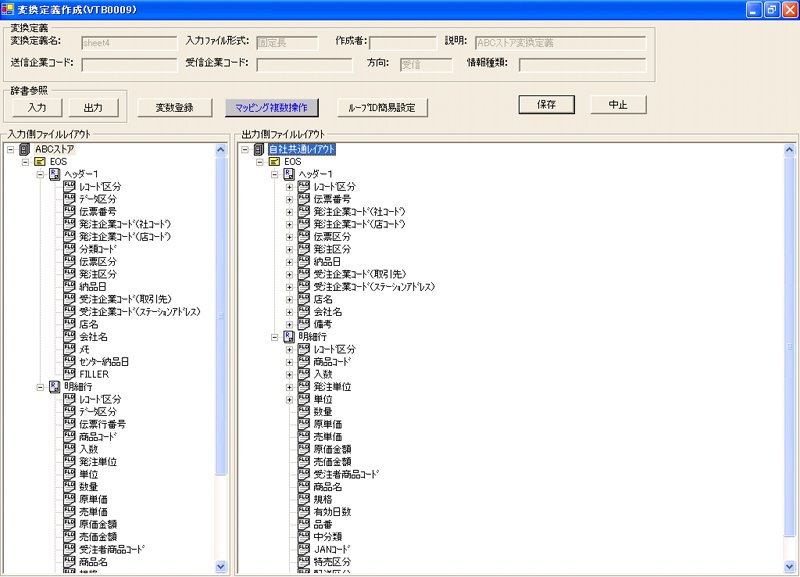The width and height of the screenshot is (800, 577).
Task: Click field icon beside 伝票番号 in input tree
Action: 69,211
